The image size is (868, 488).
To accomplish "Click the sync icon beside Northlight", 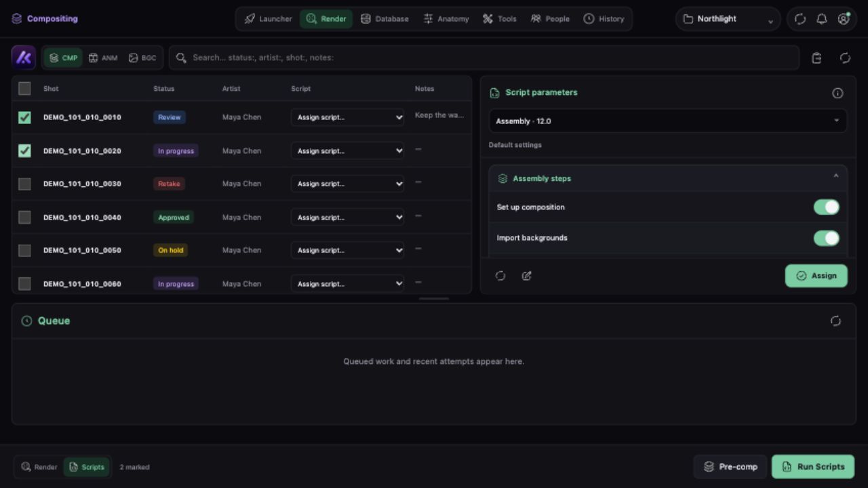I will (800, 19).
